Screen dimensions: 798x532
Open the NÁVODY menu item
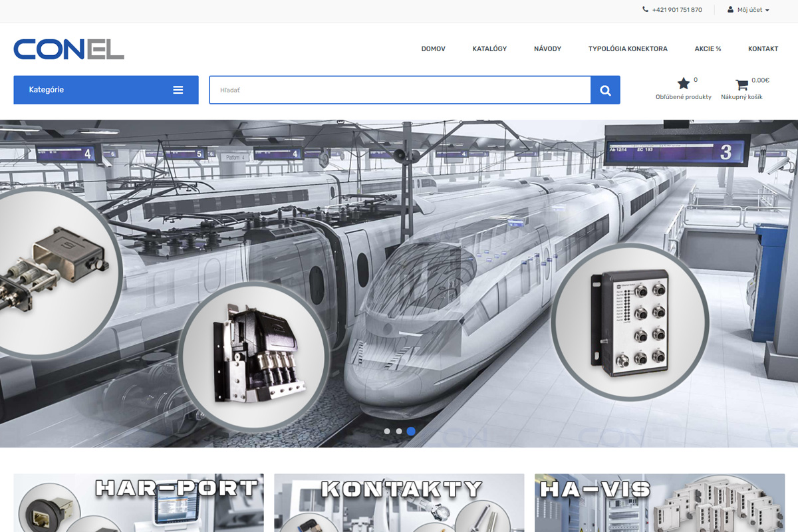tap(547, 49)
